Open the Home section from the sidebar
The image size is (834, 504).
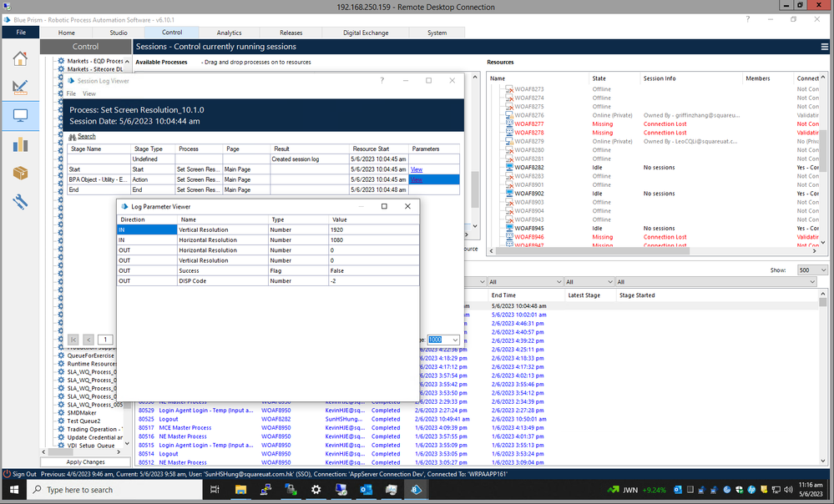click(x=20, y=58)
